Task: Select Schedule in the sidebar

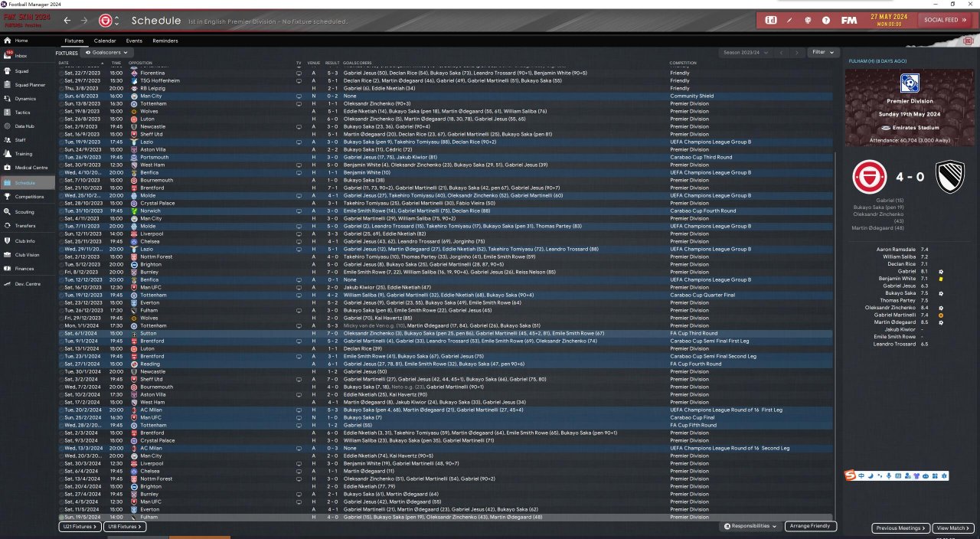Action: tap(28, 183)
